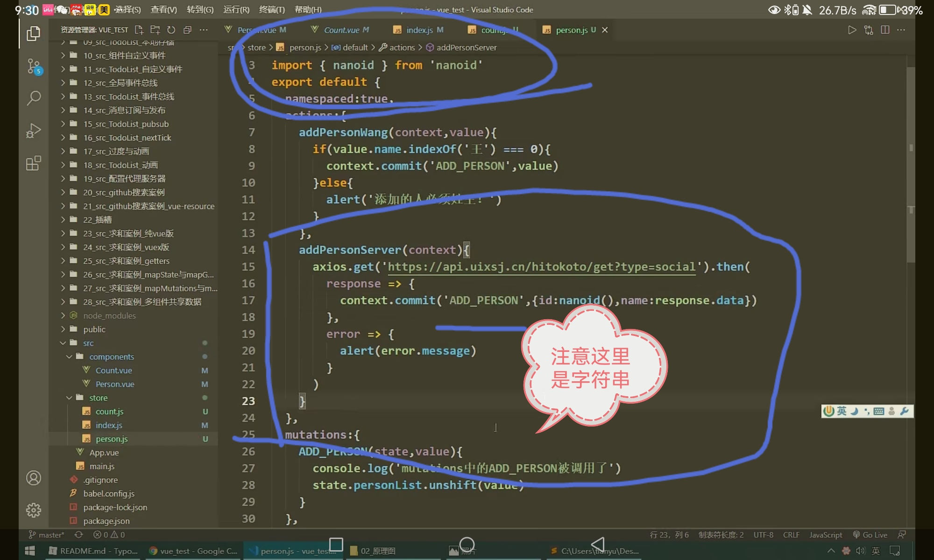Open the Extensions view

pyautogui.click(x=33, y=163)
